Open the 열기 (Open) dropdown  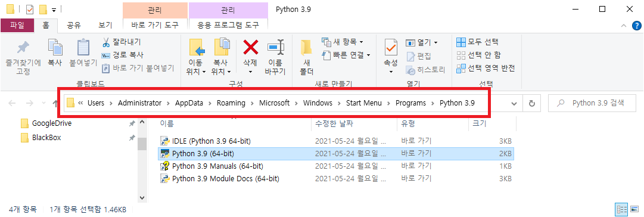click(422, 42)
